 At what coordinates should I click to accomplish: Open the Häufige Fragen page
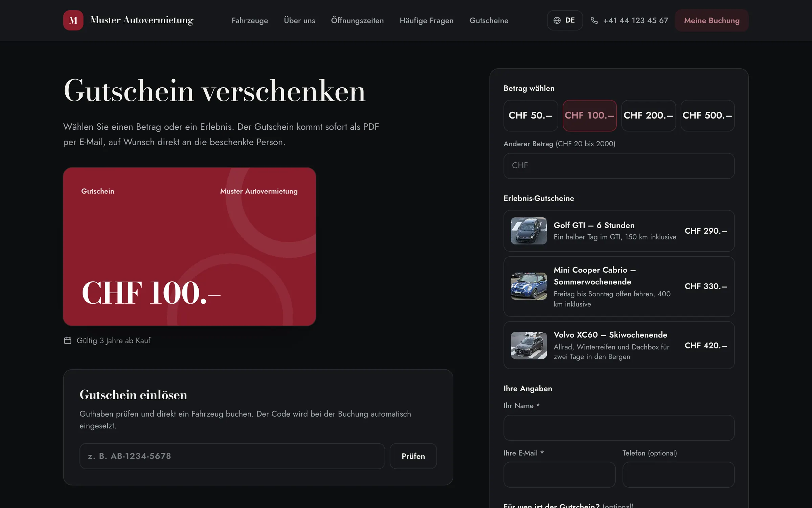[426, 20]
